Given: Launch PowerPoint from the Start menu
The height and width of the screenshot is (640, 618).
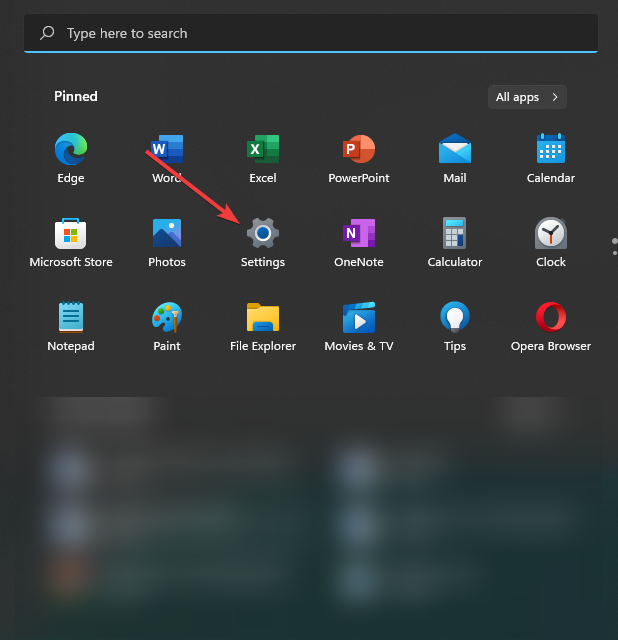Looking at the screenshot, I should pos(359,149).
